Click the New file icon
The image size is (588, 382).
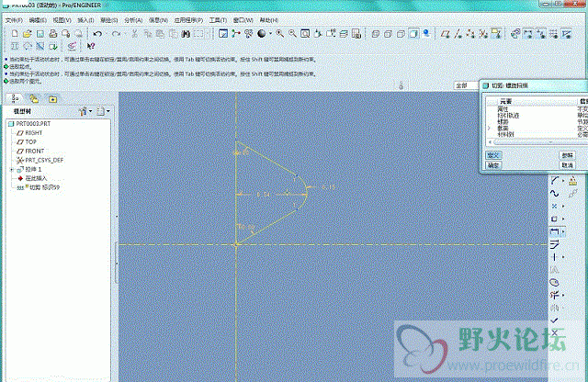click(15, 34)
